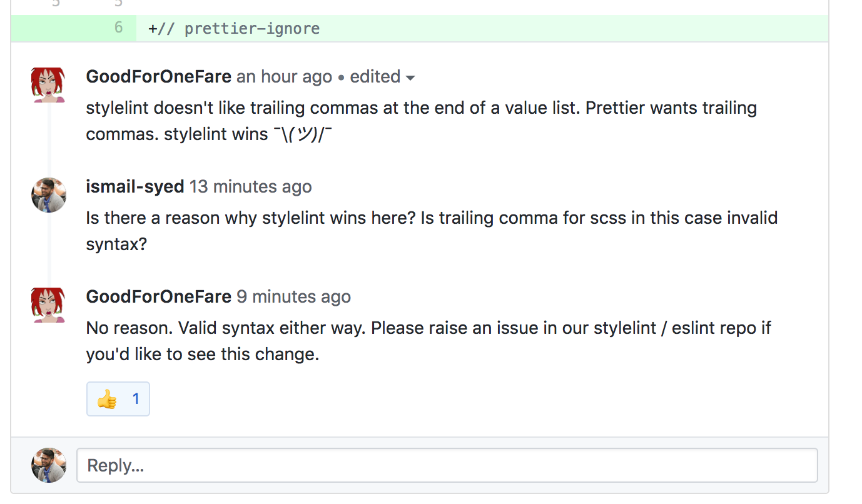
Task: Click the thumbs-up emoji reaction
Action: tap(106, 398)
